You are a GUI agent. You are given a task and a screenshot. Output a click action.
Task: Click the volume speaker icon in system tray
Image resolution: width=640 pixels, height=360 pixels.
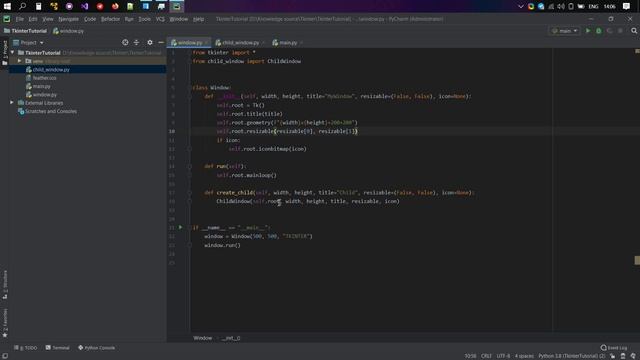[x=561, y=6]
